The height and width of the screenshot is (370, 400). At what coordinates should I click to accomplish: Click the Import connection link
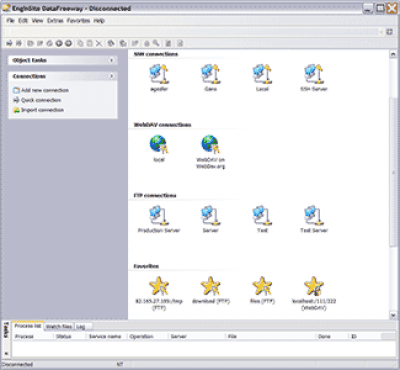pos(42,110)
